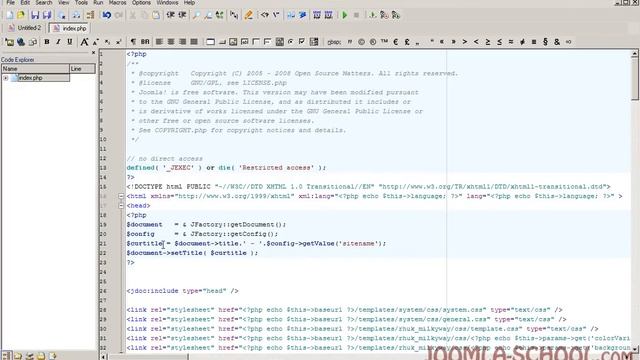The image size is (640, 360).
Task: Insert trademark ™ symbol
Action: [x=384, y=42]
